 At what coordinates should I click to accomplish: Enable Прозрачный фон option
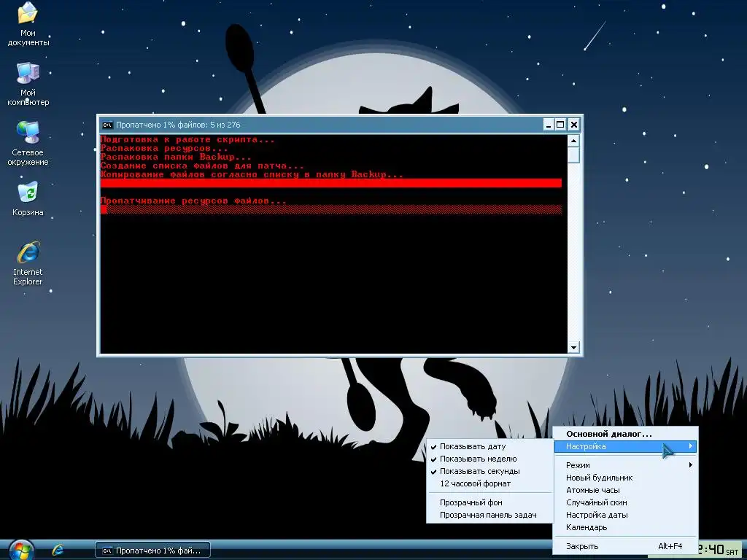(489, 502)
